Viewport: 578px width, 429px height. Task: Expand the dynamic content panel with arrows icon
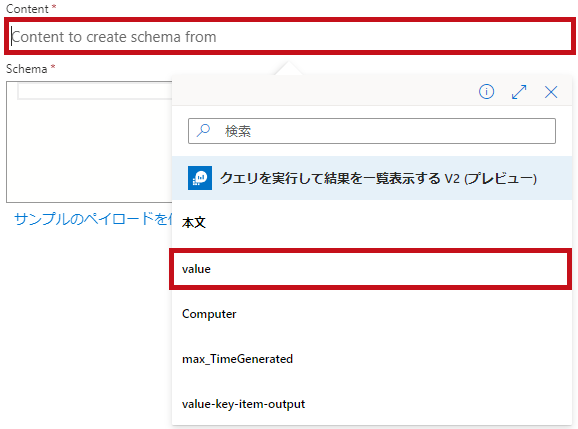point(519,92)
